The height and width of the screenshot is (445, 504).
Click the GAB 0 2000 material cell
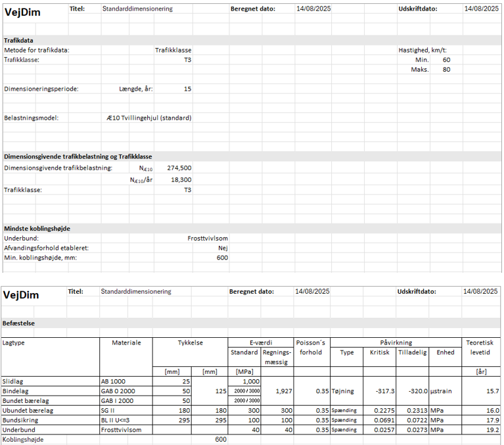coord(118,391)
